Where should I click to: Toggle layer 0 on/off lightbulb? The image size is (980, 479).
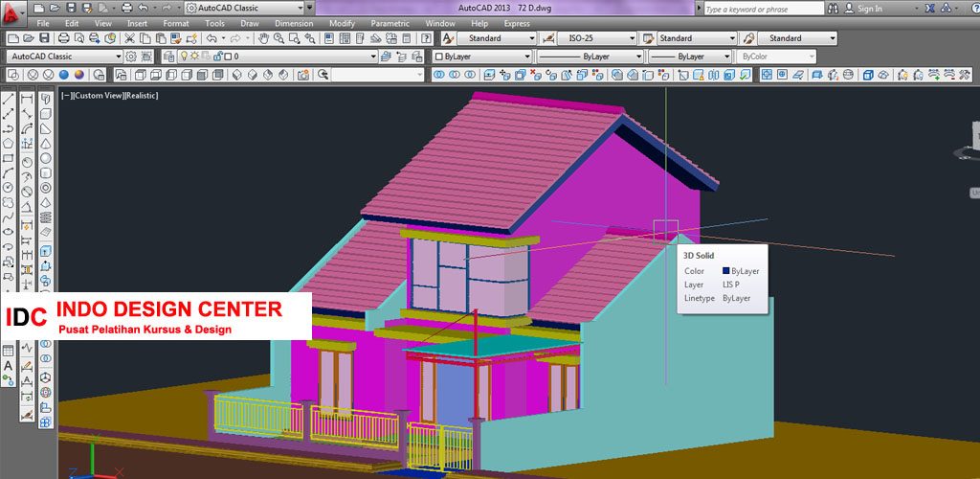pos(185,57)
